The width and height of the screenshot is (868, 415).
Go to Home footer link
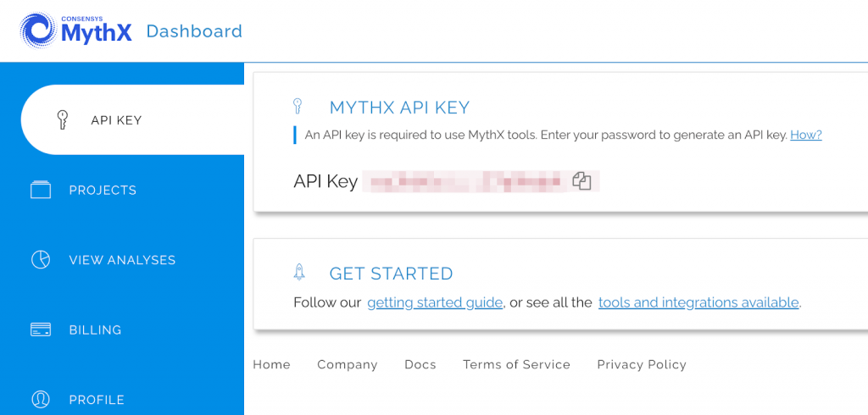(x=272, y=365)
